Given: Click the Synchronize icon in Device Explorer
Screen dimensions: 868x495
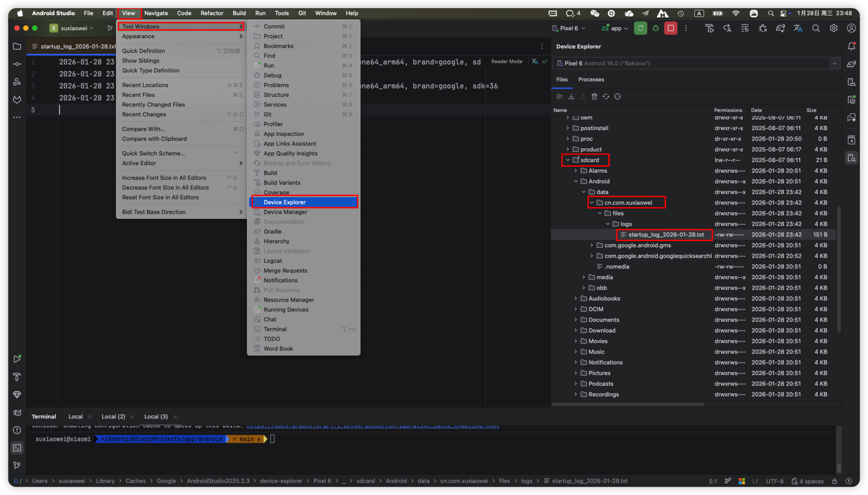Looking at the screenshot, I should click(606, 96).
